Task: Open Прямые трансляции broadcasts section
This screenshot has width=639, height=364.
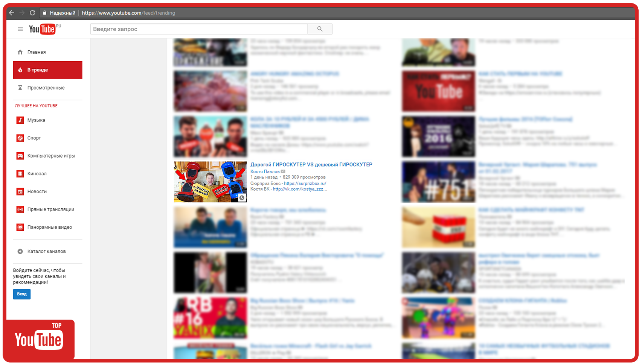Action: click(x=50, y=209)
